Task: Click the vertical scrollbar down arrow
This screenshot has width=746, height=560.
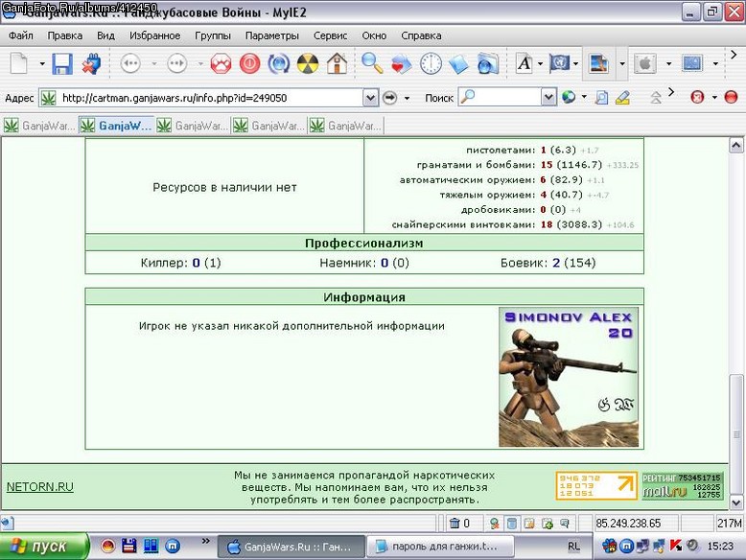Action: (736, 502)
